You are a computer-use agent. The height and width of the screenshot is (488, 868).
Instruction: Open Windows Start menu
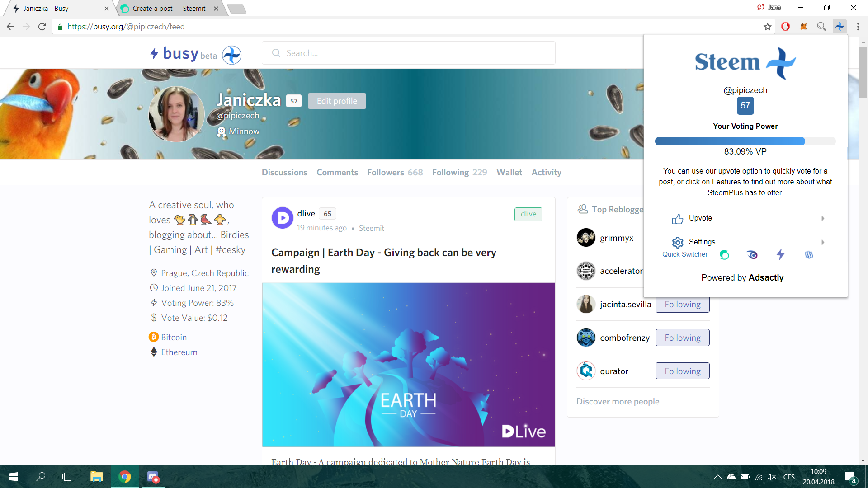[x=14, y=477]
